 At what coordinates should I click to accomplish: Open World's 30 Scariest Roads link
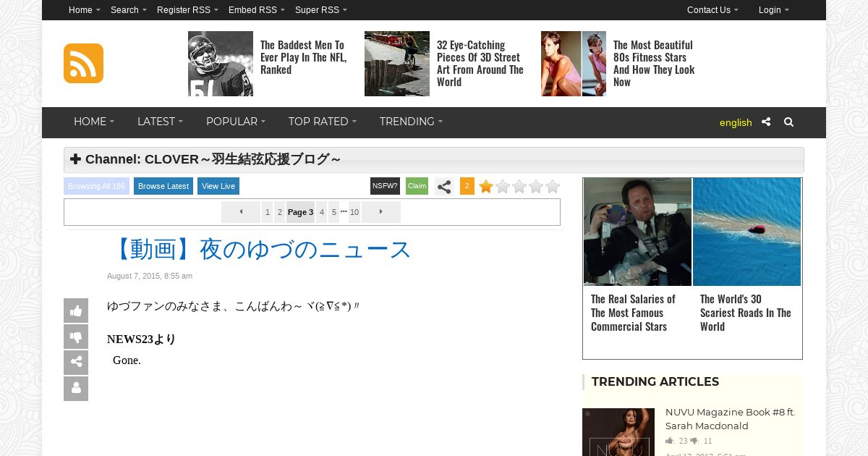[x=746, y=313]
